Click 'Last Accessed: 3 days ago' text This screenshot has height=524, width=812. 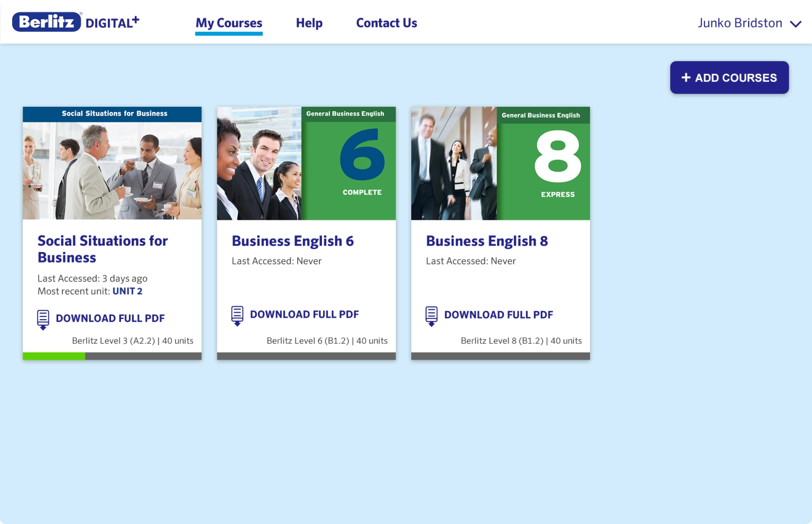click(x=93, y=278)
